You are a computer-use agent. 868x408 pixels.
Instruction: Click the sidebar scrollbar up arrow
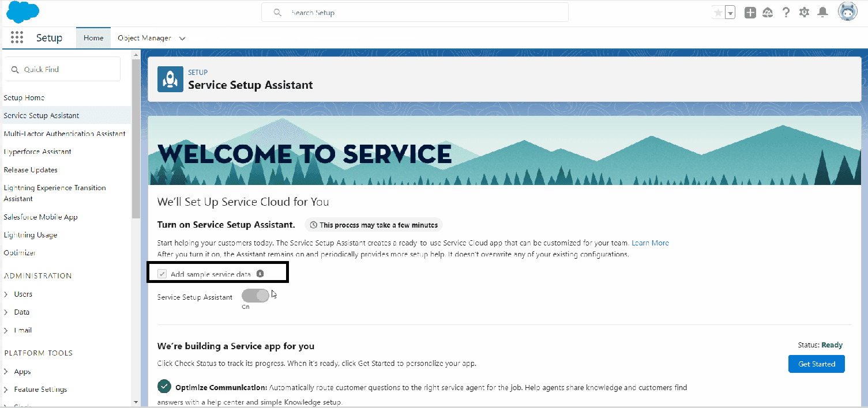pos(136,55)
